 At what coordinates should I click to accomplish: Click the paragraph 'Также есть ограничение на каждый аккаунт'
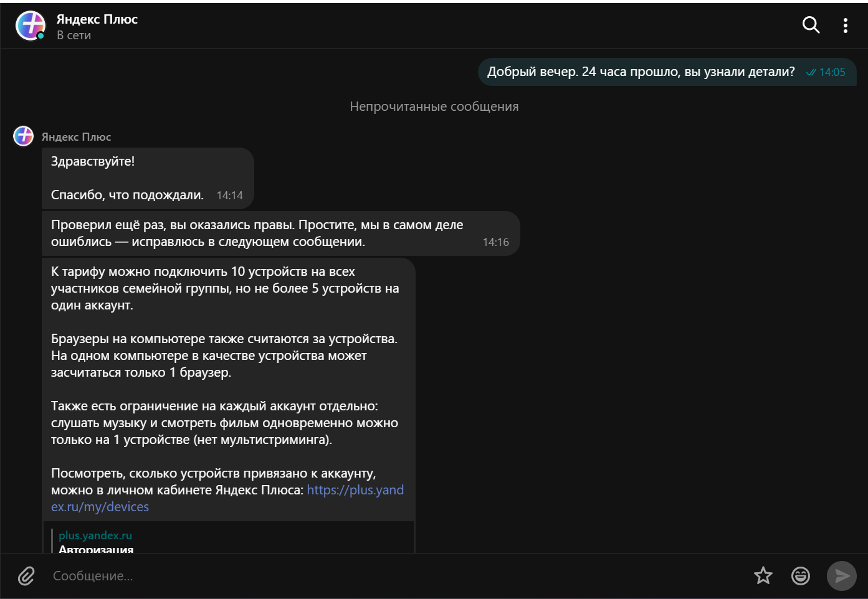(224, 423)
